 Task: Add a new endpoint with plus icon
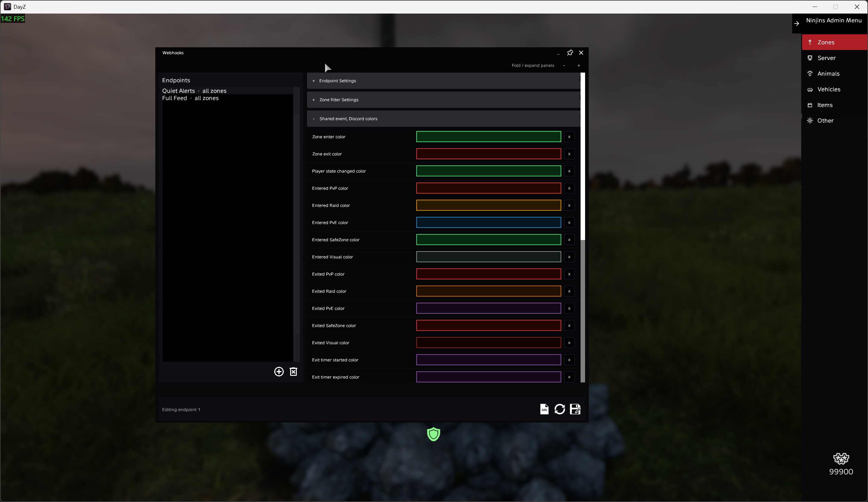(279, 371)
